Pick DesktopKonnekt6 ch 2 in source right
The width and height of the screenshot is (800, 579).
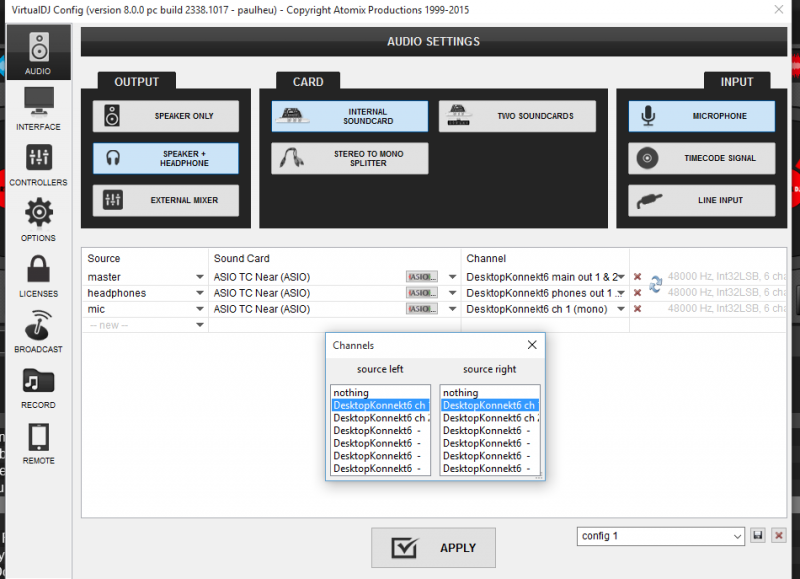[490, 418]
